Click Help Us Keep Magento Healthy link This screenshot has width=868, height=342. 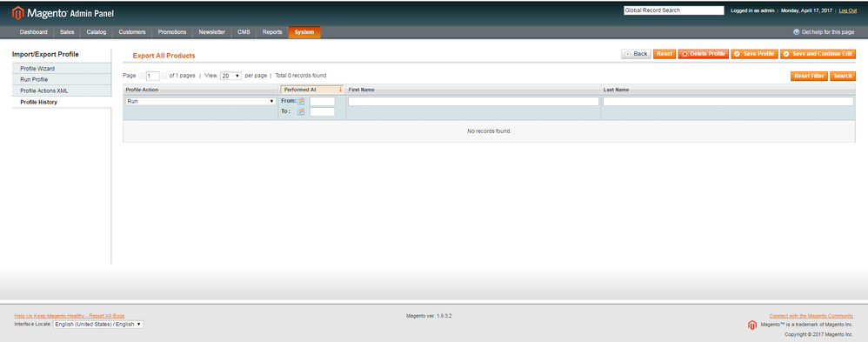pyautogui.click(x=70, y=315)
